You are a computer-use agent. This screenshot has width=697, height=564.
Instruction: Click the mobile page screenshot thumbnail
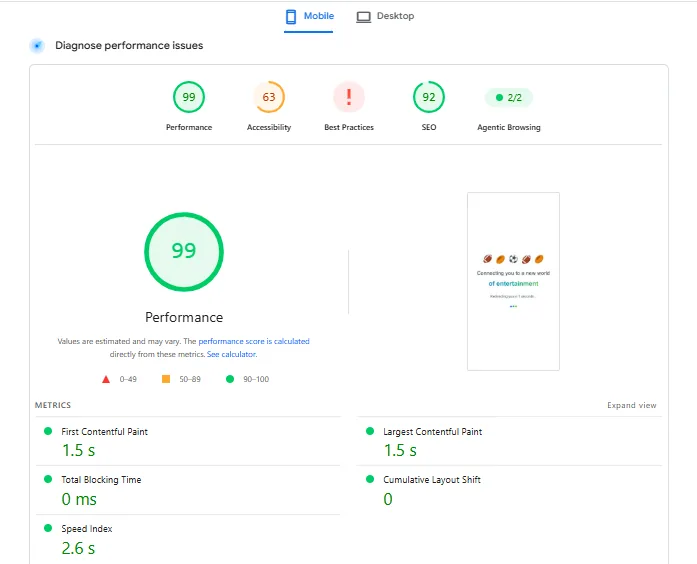click(x=513, y=281)
